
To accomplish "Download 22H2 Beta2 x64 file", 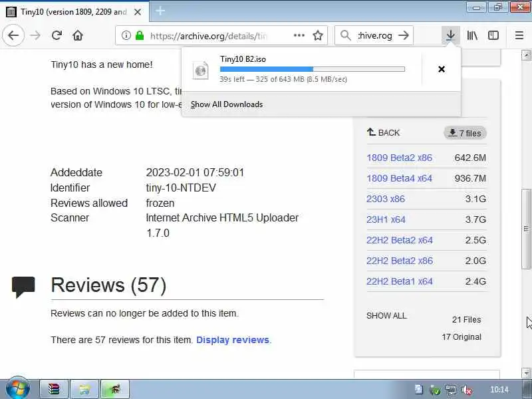I will coord(400,240).
